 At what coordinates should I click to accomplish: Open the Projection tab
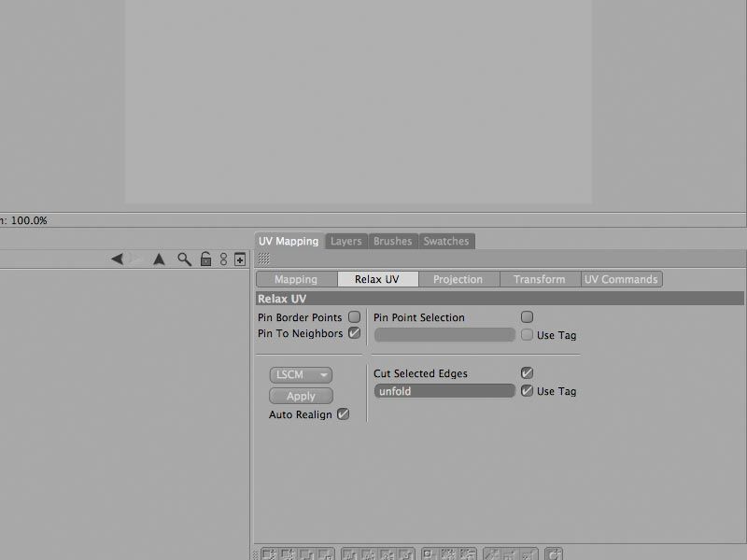click(x=458, y=279)
